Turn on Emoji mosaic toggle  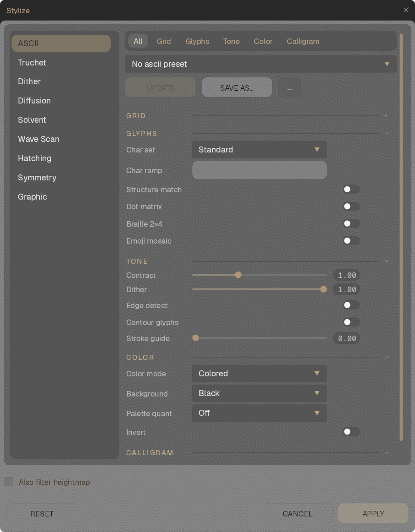(x=351, y=240)
